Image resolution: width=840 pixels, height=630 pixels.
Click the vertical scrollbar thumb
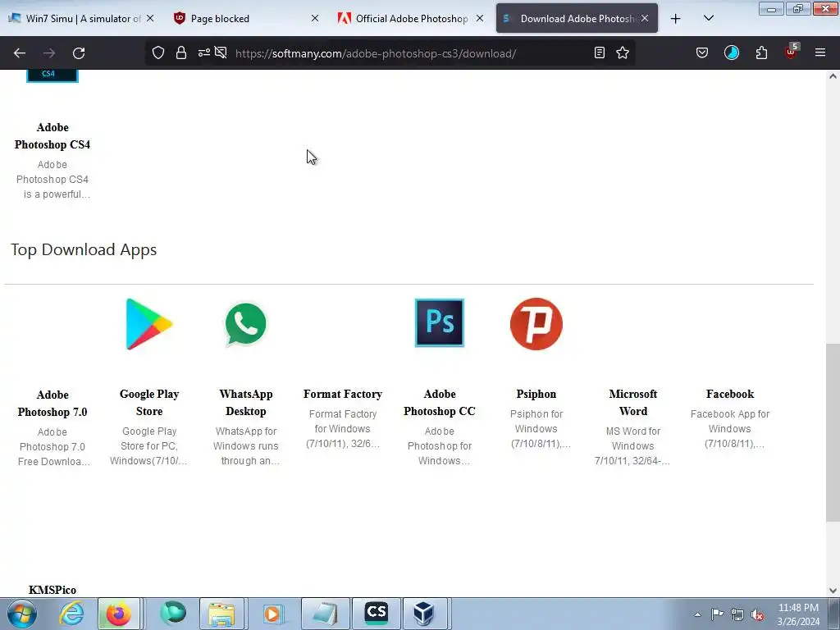click(x=833, y=431)
